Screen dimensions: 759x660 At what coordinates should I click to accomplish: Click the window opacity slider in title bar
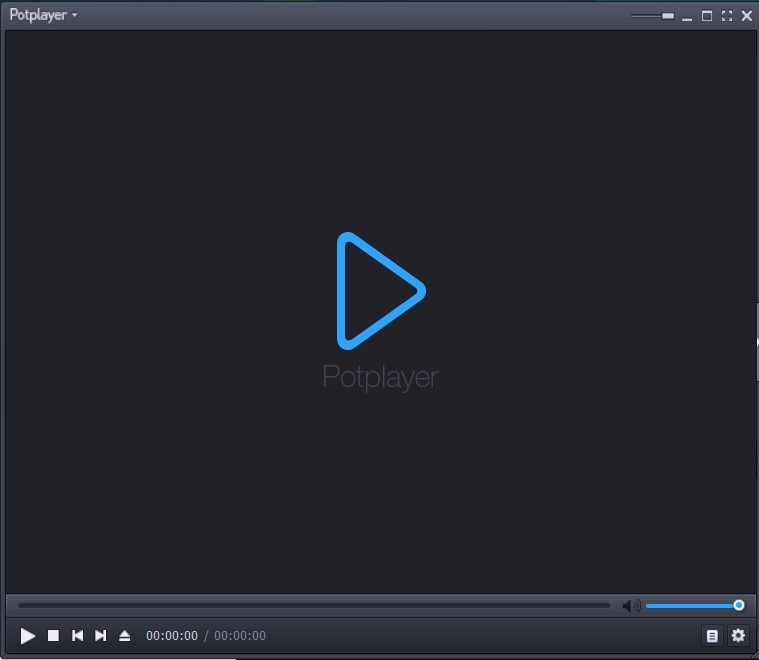(652, 16)
